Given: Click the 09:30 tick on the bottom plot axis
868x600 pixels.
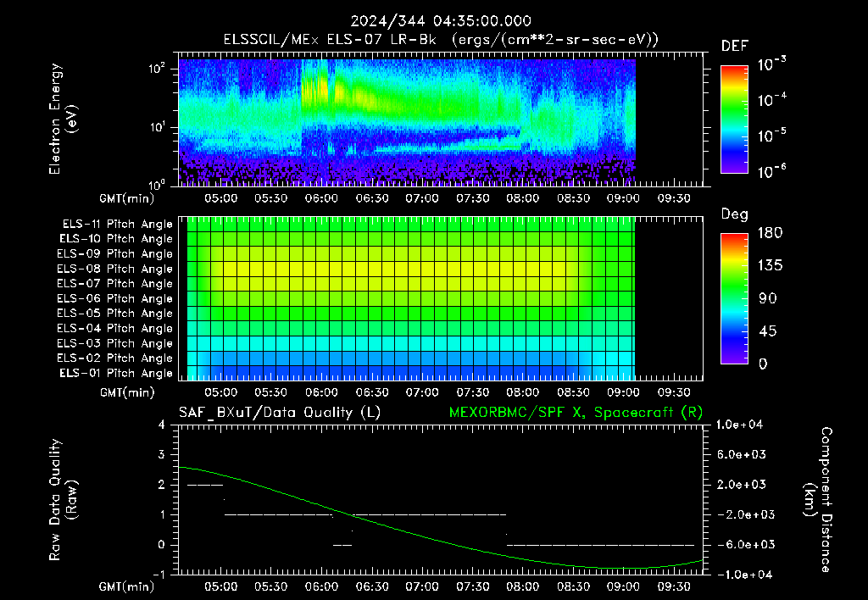Looking at the screenshot, I should (x=674, y=586).
